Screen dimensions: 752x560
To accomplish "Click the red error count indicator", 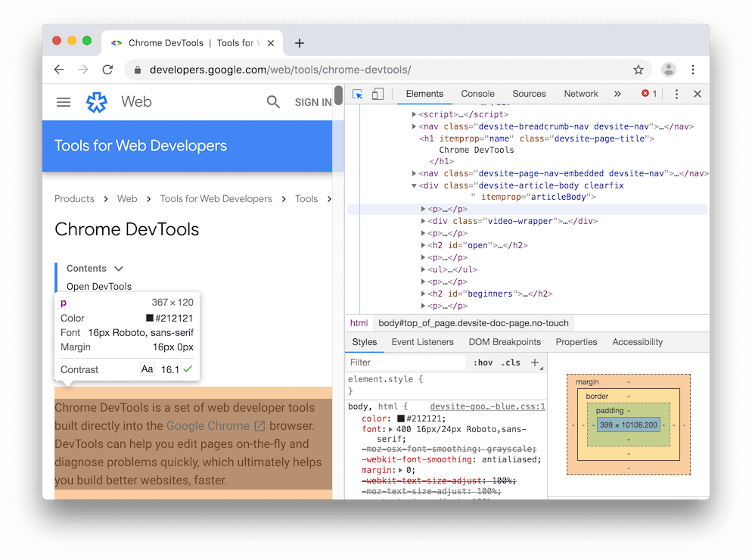I will tap(648, 94).
